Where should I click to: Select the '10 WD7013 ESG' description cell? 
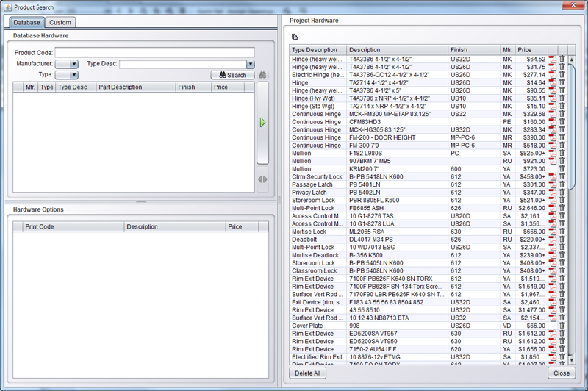397,248
